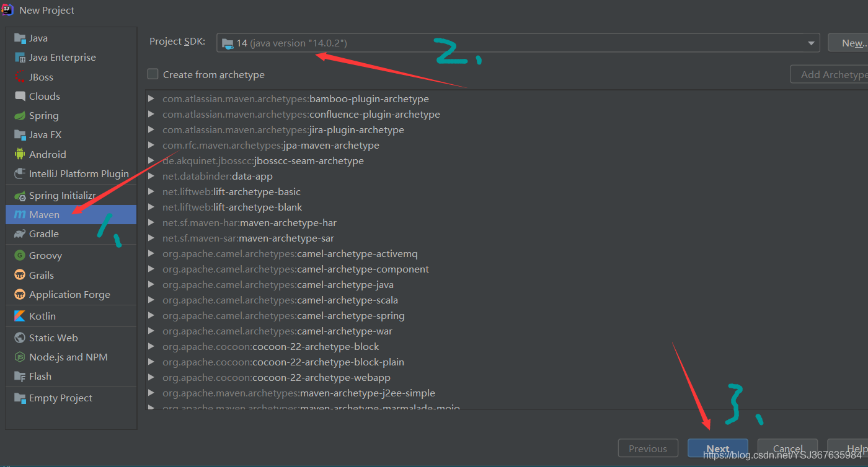Click the Java FX folder icon
The image size is (868, 467).
19,134
